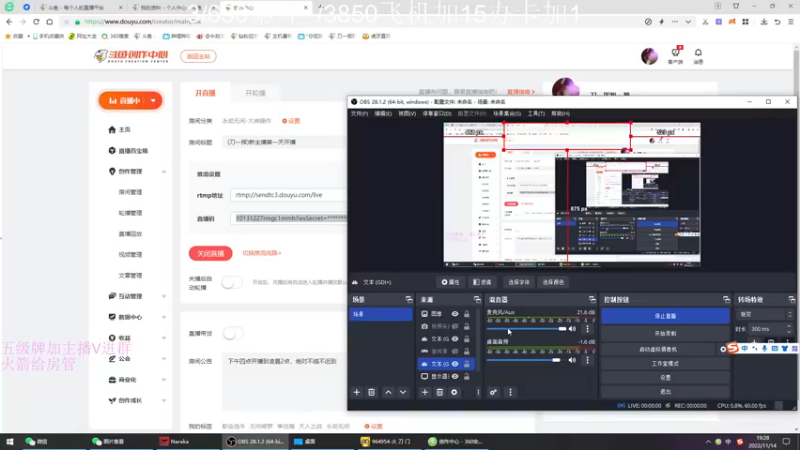
Task: Toggle visibility of 视频采集 source
Action: click(x=455, y=327)
